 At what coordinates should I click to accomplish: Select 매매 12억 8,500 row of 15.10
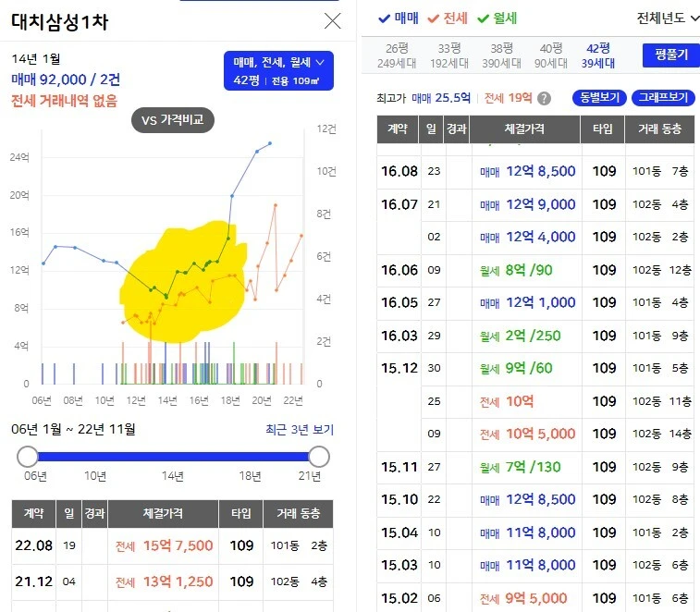[535, 499]
